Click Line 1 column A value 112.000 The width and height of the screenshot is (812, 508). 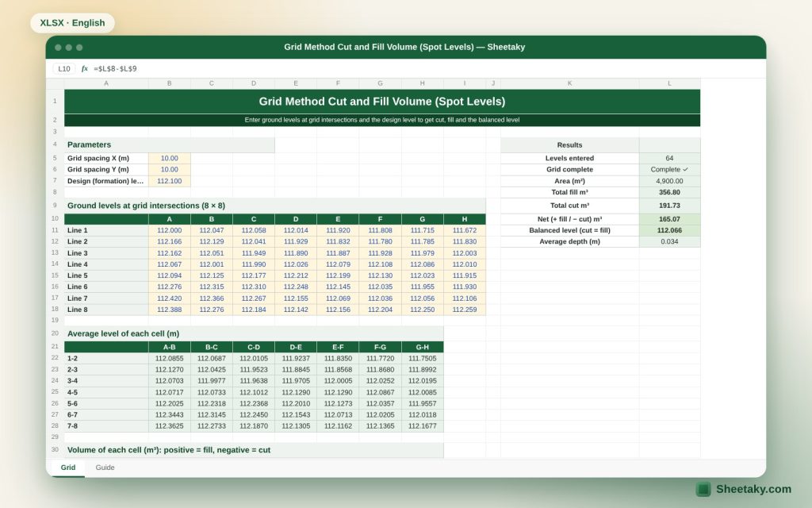tap(170, 230)
